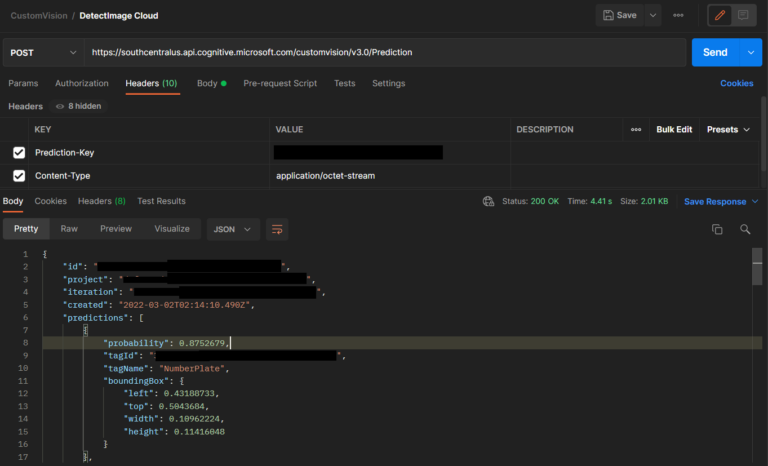Click the width value 0.10962224
The image size is (768, 466).
pos(194,419)
